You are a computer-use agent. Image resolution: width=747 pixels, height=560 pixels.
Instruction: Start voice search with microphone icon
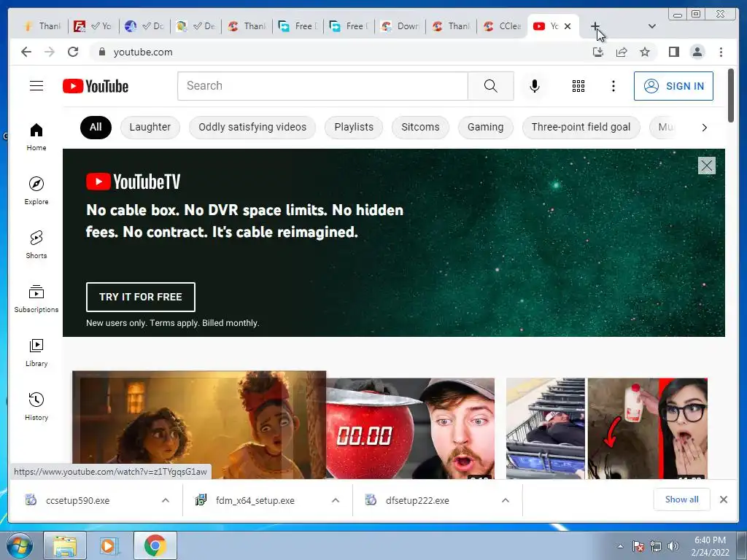(535, 86)
